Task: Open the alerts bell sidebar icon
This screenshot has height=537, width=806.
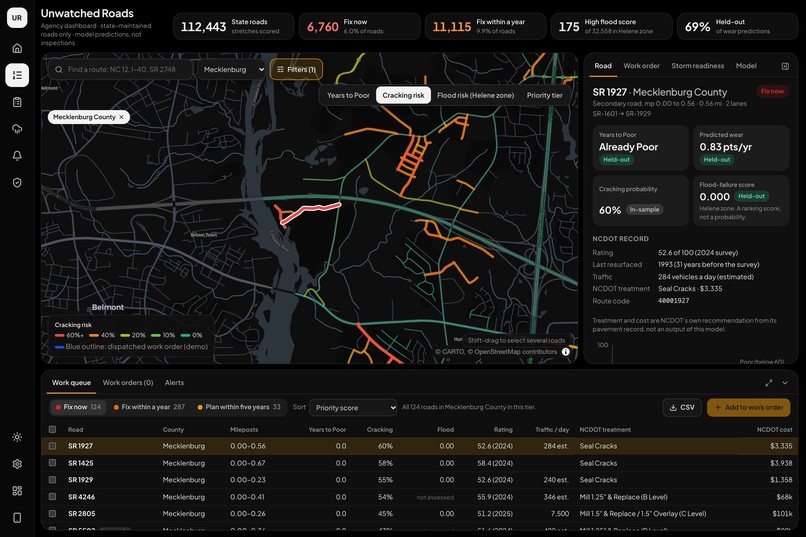Action: tap(17, 156)
